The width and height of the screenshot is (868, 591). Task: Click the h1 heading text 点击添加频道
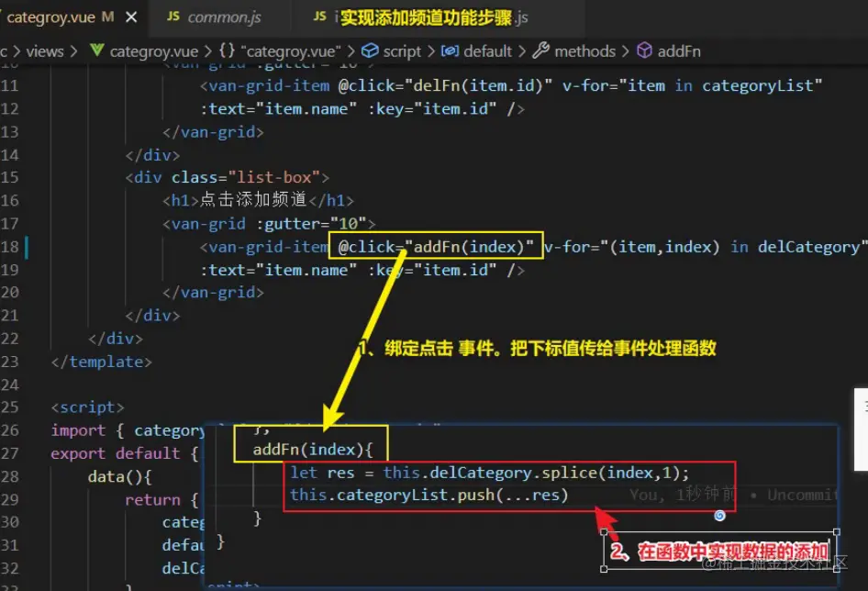[253, 199]
